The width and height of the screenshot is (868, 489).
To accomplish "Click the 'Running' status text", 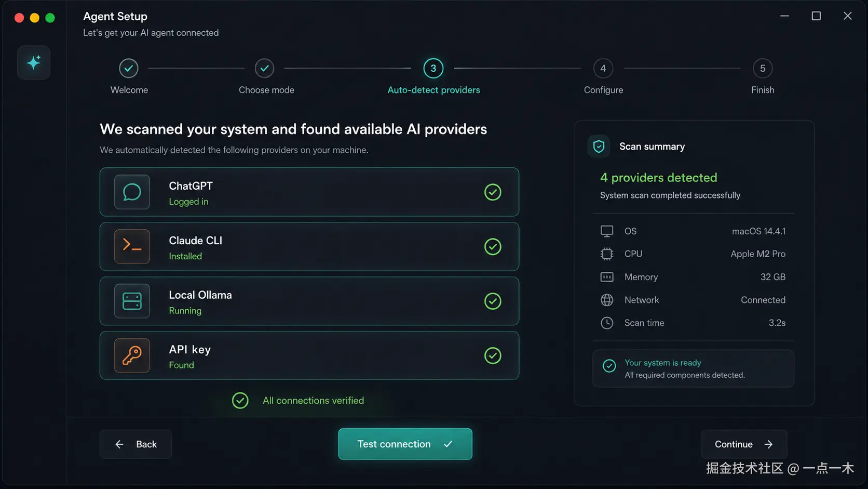I will (185, 311).
